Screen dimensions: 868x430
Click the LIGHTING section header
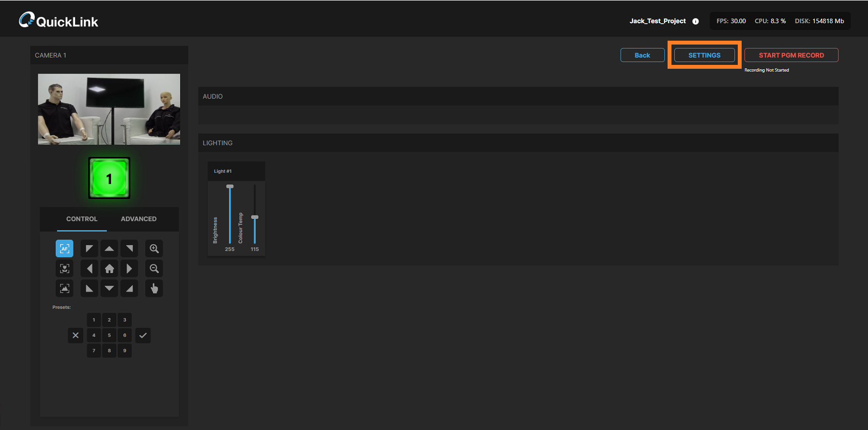[518, 143]
